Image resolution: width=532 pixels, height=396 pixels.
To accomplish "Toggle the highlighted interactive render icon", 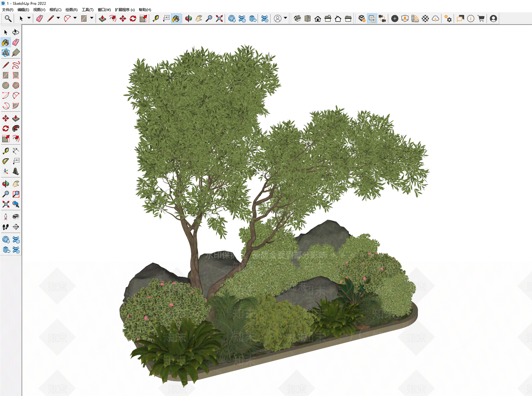I will pos(372,19).
